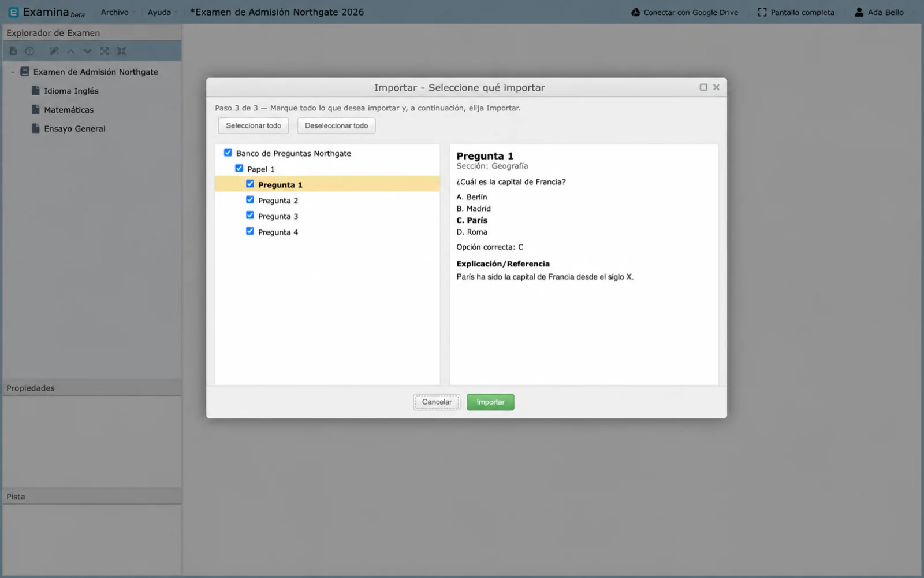
Task: Maximize the Importar dialog
Action: coord(703,87)
